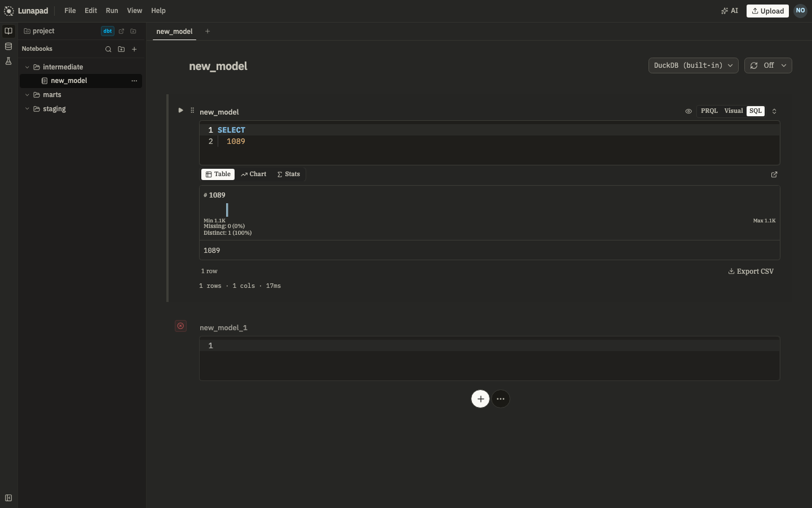The width and height of the screenshot is (812, 508).
Task: Create a new folder in Notebooks
Action: tap(121, 49)
